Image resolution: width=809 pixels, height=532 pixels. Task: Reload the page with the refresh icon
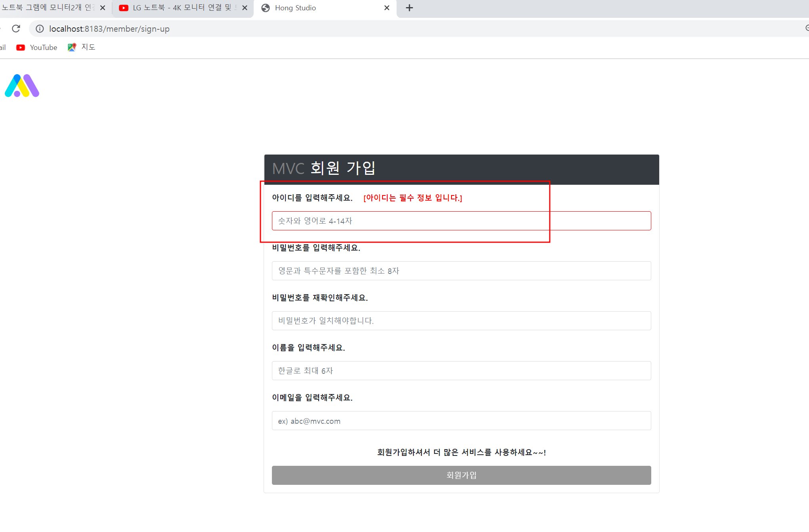tap(16, 29)
